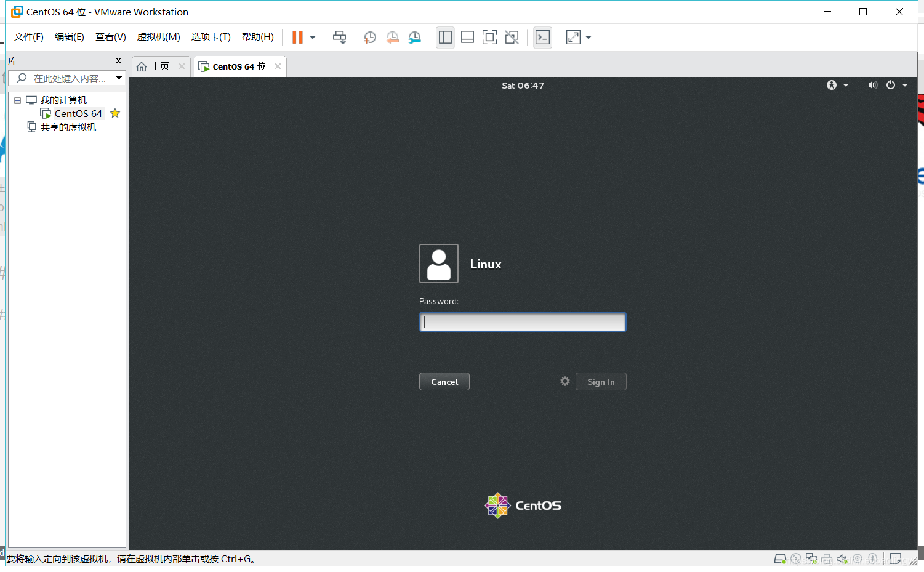Click the volume icon in the CentOS top bar

[x=872, y=85]
